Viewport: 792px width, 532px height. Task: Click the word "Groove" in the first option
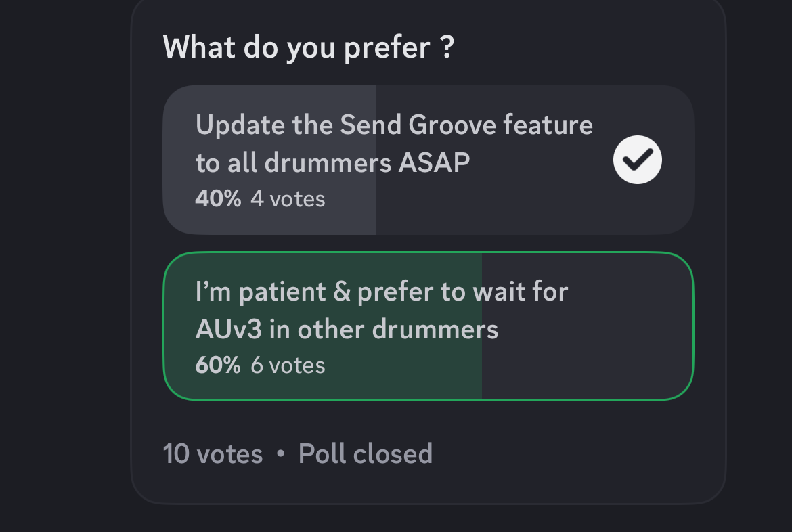click(452, 125)
